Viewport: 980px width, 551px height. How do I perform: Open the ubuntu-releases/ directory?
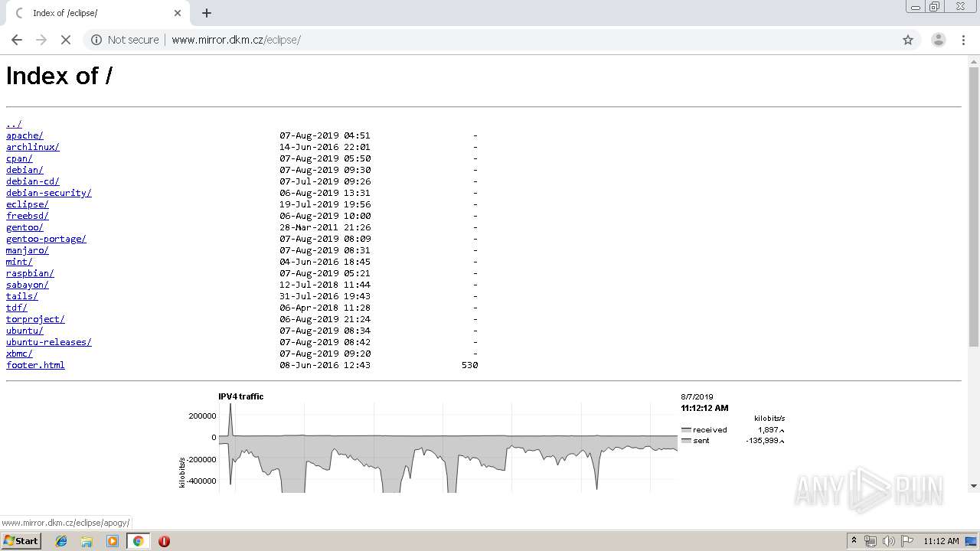coord(49,342)
